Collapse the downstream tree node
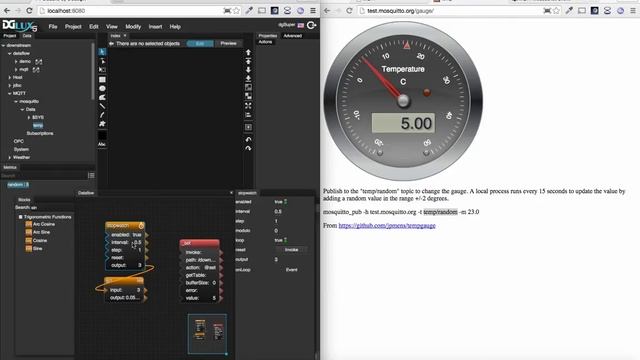Viewport: 640px width, 360px height. [x=3, y=45]
